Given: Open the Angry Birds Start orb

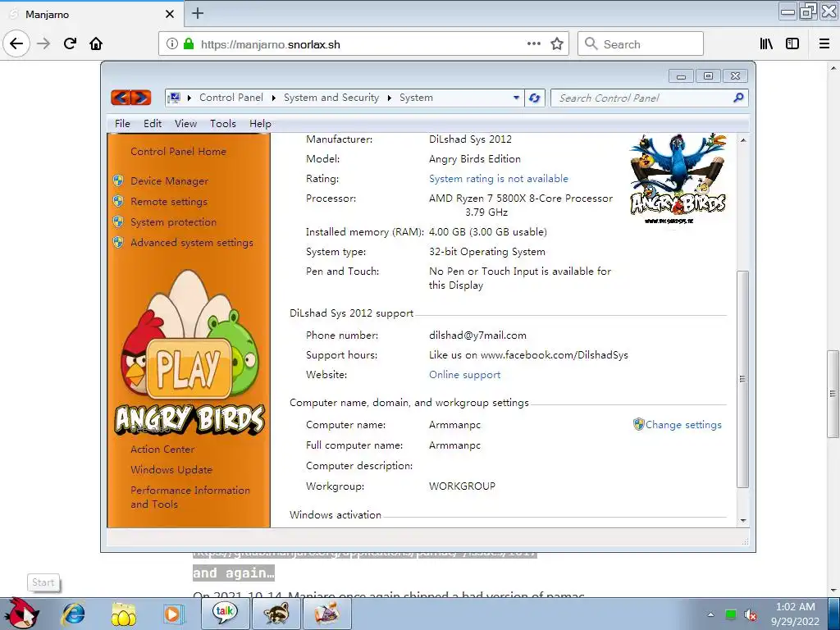Looking at the screenshot, I should 21,613.
